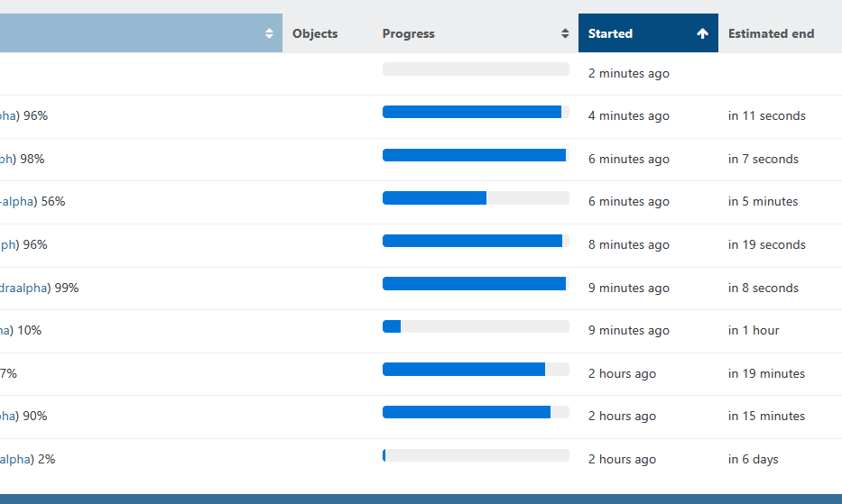Click the progress bar for the 10% task
Image resolution: width=842 pixels, height=504 pixels.
(476, 326)
